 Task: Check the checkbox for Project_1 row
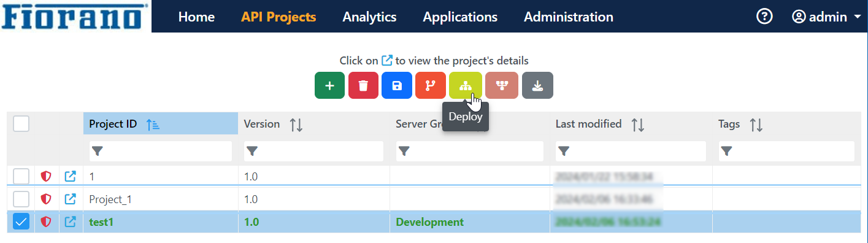(21, 199)
